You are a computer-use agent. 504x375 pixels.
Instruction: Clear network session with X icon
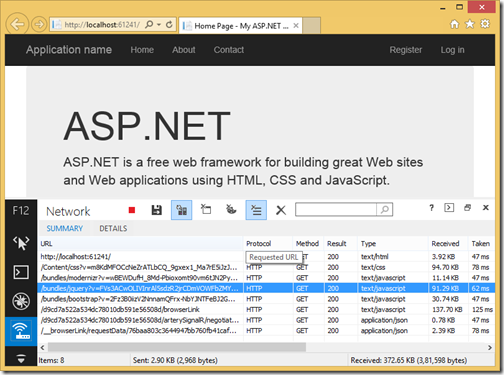tap(281, 210)
